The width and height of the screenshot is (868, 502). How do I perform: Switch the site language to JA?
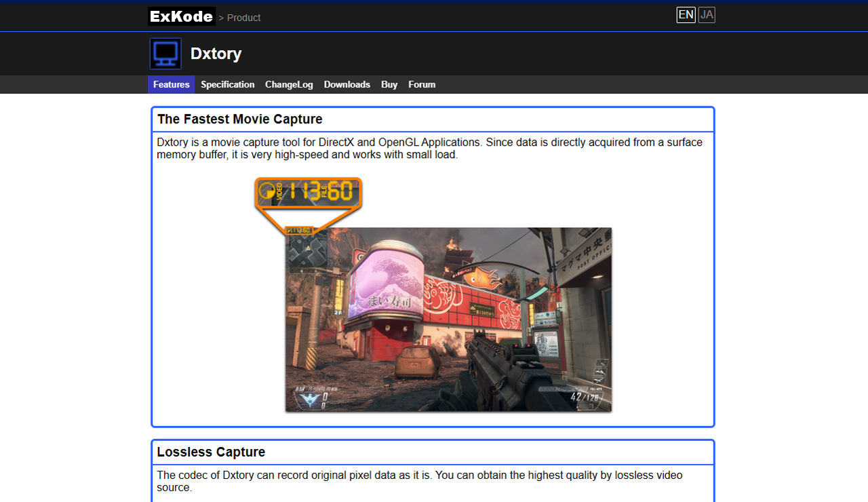707,15
